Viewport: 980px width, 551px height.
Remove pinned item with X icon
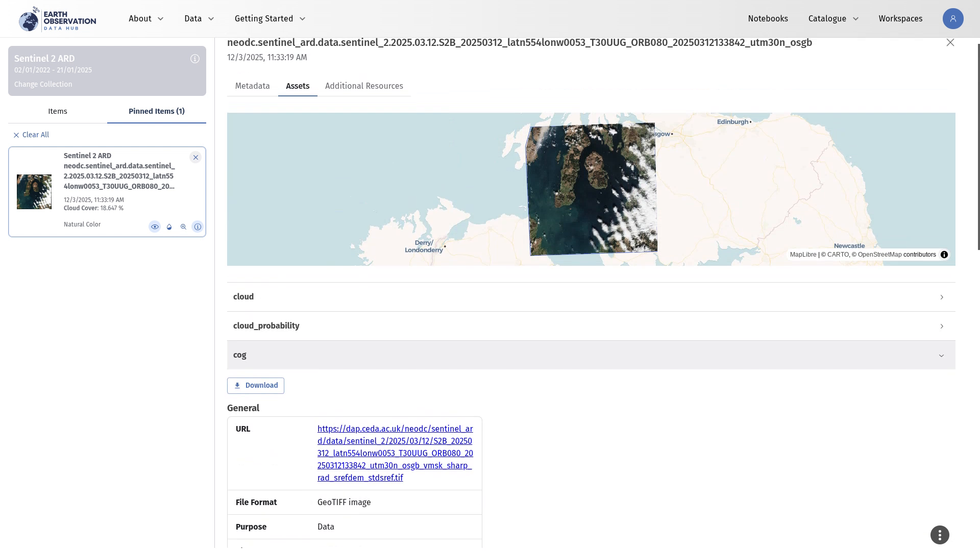pyautogui.click(x=195, y=158)
